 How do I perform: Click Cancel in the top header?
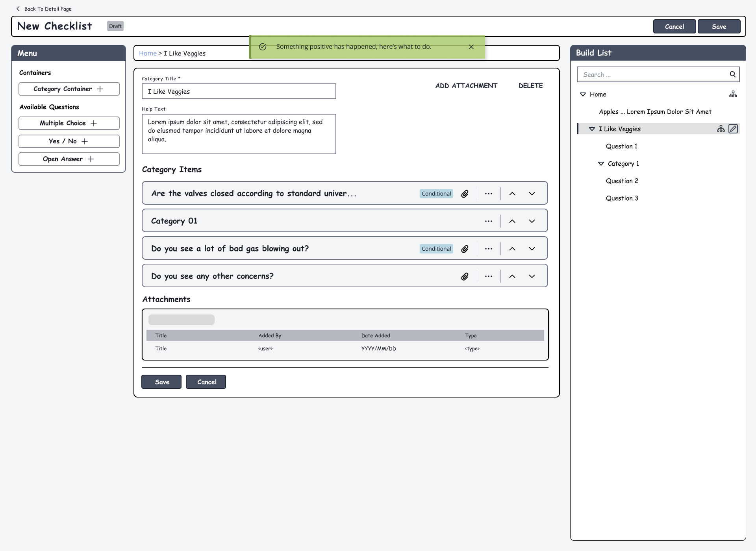click(x=674, y=26)
